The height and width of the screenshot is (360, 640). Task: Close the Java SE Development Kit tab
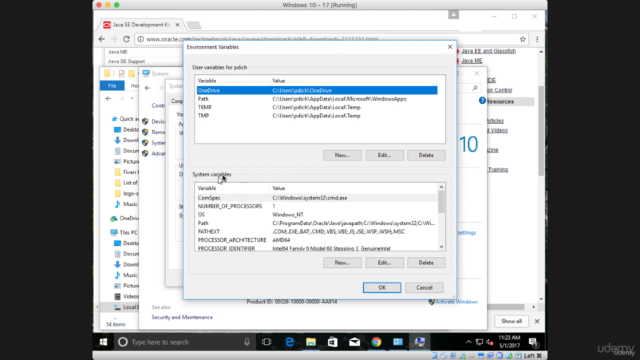click(177, 25)
